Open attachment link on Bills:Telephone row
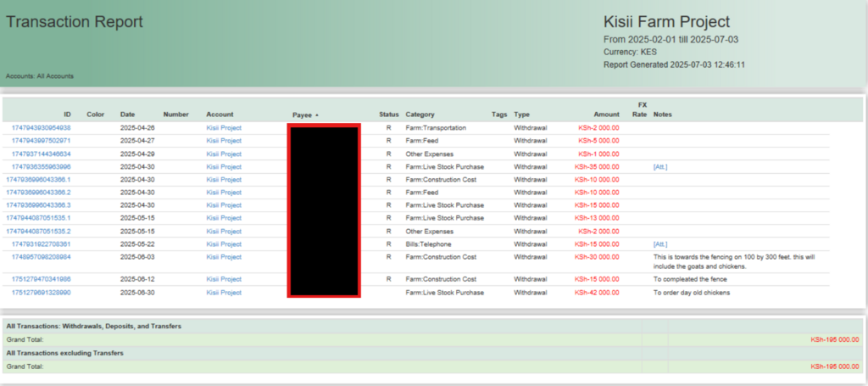The height and width of the screenshot is (386, 868). click(x=660, y=243)
